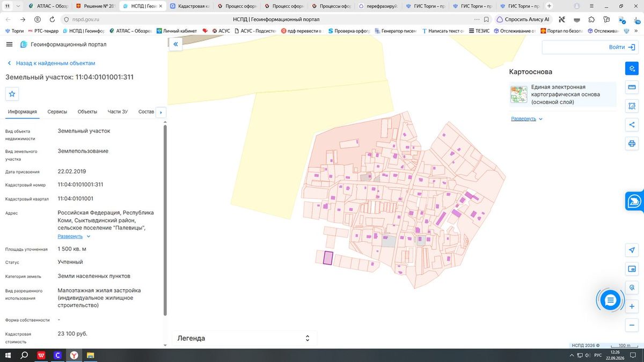Click the my location arrow icon
The width and height of the screenshot is (644, 362).
click(632, 250)
